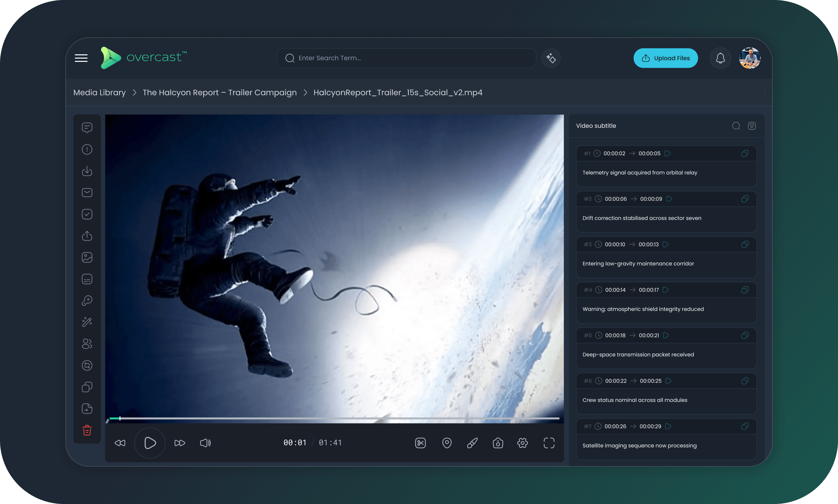Viewport: 838px width, 504px height.
Task: Open the subtitle filter icon
Action: coord(752,126)
